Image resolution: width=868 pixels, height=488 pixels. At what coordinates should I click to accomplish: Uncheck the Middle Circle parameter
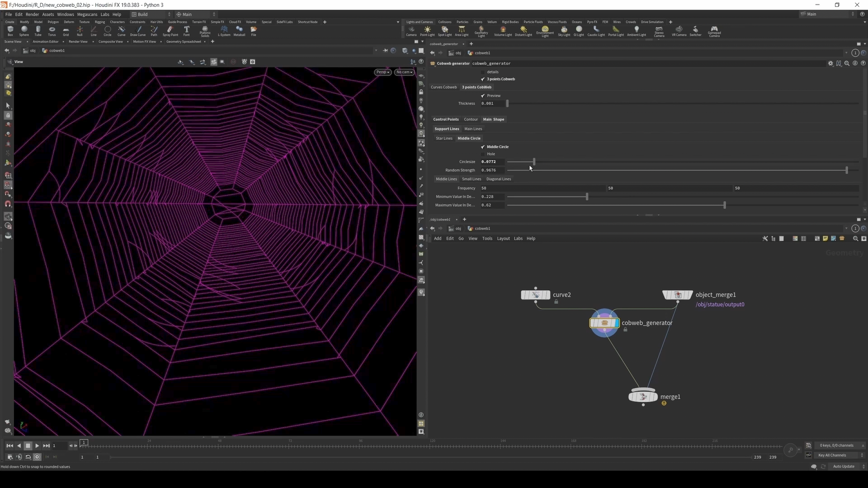pos(482,146)
